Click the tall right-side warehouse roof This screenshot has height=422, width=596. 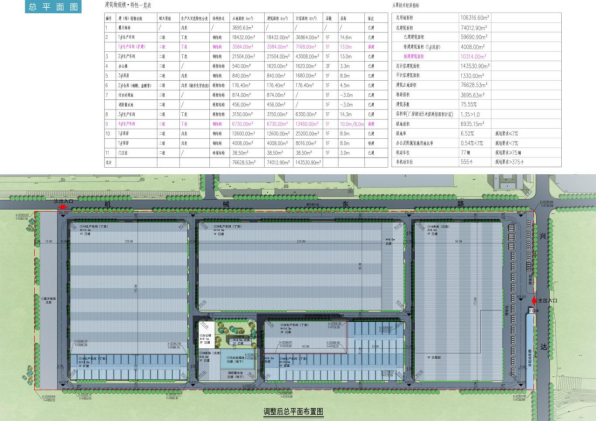click(459, 301)
